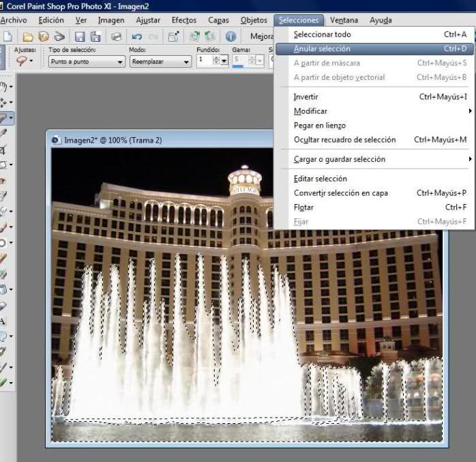Screen dimensions: 476x462
Task: Open the Imagen menu
Action: click(x=111, y=20)
